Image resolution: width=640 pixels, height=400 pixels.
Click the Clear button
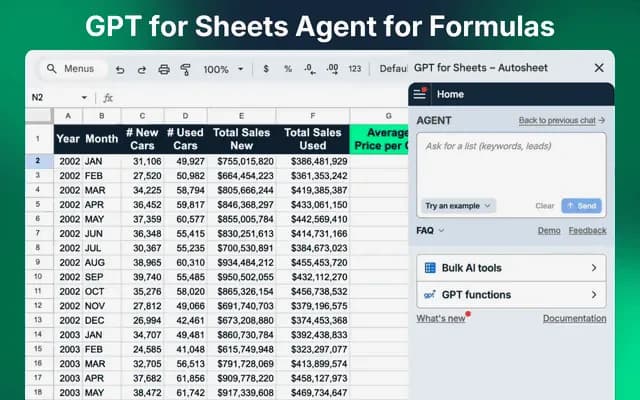pos(544,206)
